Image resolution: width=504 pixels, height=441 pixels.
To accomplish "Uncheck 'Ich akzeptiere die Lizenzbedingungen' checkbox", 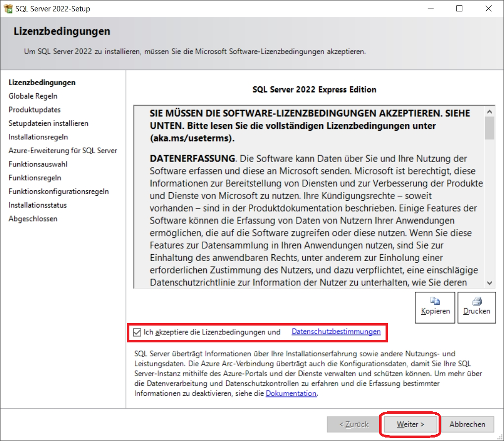I will 137,332.
